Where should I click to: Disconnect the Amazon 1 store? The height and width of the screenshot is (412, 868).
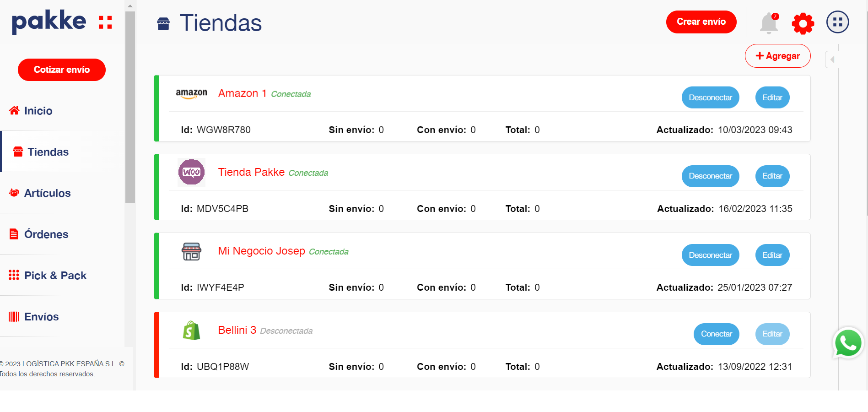(710, 98)
